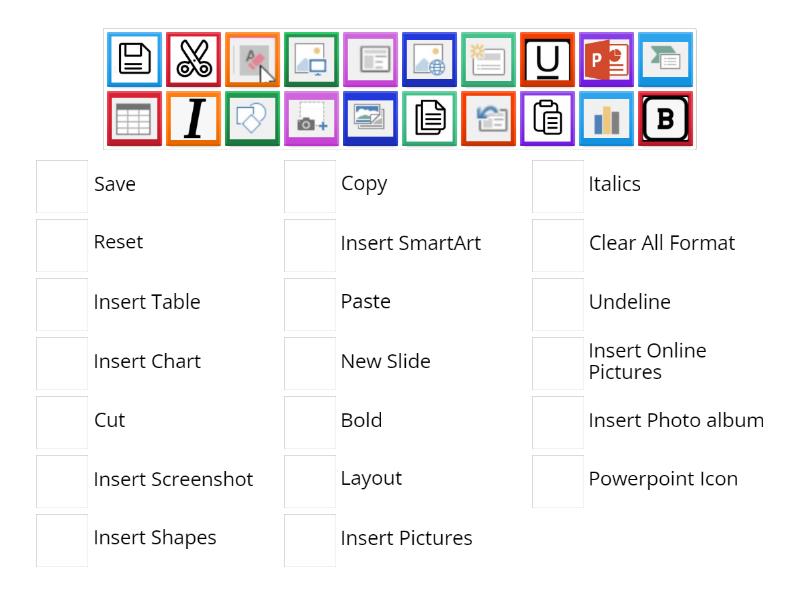Select the answer box next to Insert SmartArt
This screenshot has height=600, width=800.
pyautogui.click(x=309, y=243)
